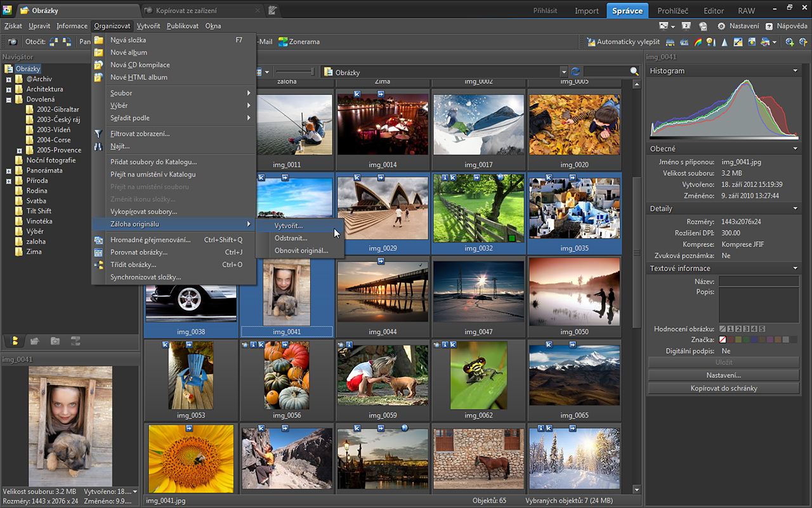Switch to the Editor tab

pyautogui.click(x=713, y=10)
